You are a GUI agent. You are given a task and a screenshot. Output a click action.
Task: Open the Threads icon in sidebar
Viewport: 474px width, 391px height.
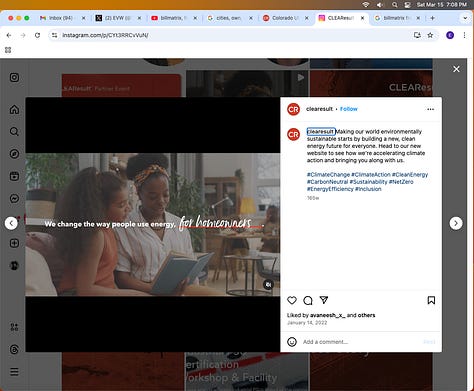[14, 349]
